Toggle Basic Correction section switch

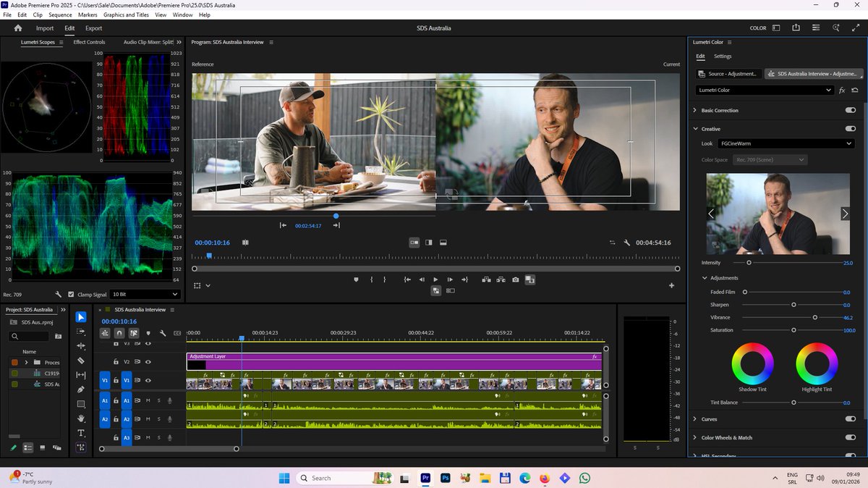click(850, 110)
